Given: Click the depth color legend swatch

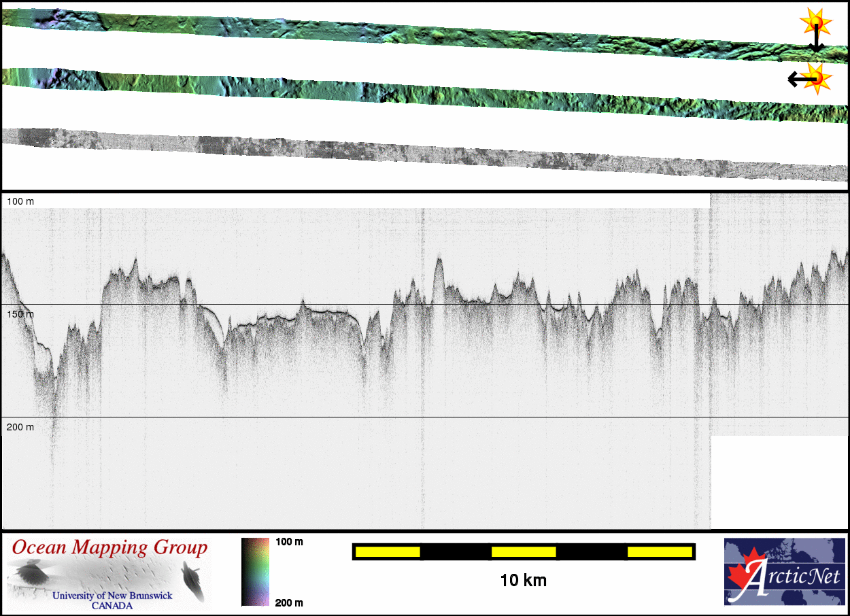Looking at the screenshot, I should pyautogui.click(x=255, y=571).
